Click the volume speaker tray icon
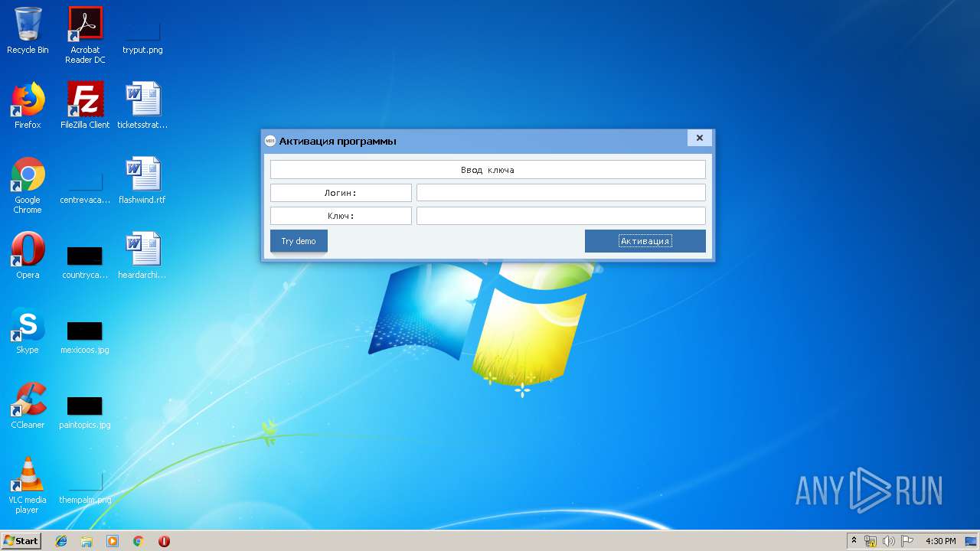Screen dimensions: 980x551 (888, 541)
